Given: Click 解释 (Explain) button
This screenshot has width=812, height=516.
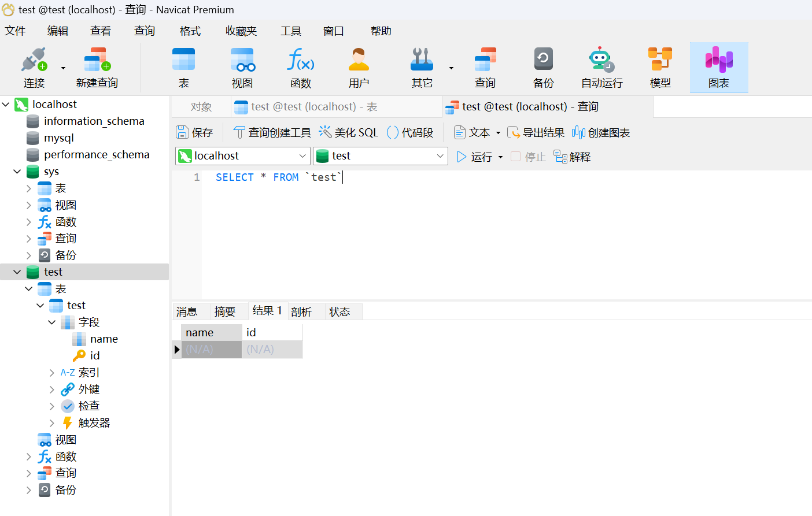Looking at the screenshot, I should 572,157.
